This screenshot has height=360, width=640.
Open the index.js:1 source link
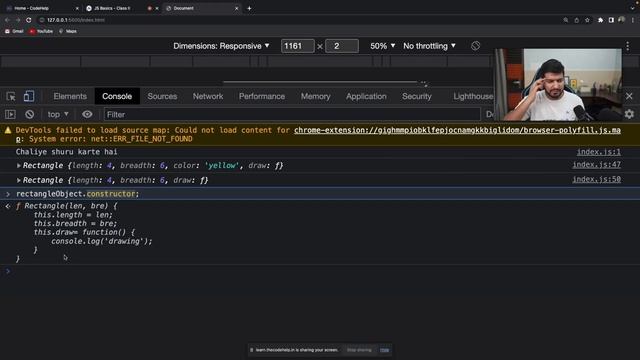coord(598,152)
